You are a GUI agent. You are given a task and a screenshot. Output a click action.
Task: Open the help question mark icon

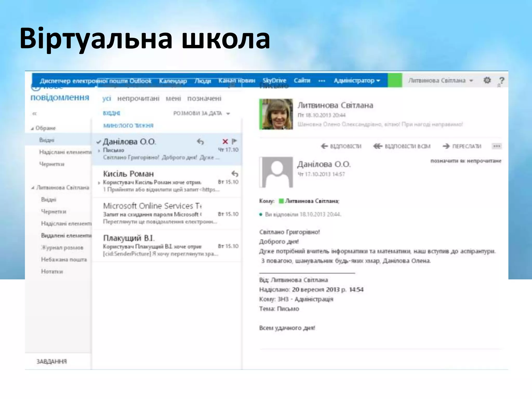(502, 81)
